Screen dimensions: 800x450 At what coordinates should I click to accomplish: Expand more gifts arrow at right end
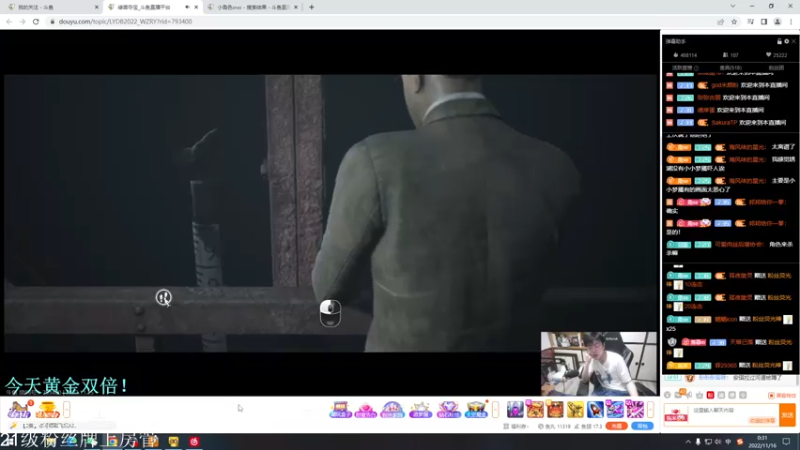650,409
